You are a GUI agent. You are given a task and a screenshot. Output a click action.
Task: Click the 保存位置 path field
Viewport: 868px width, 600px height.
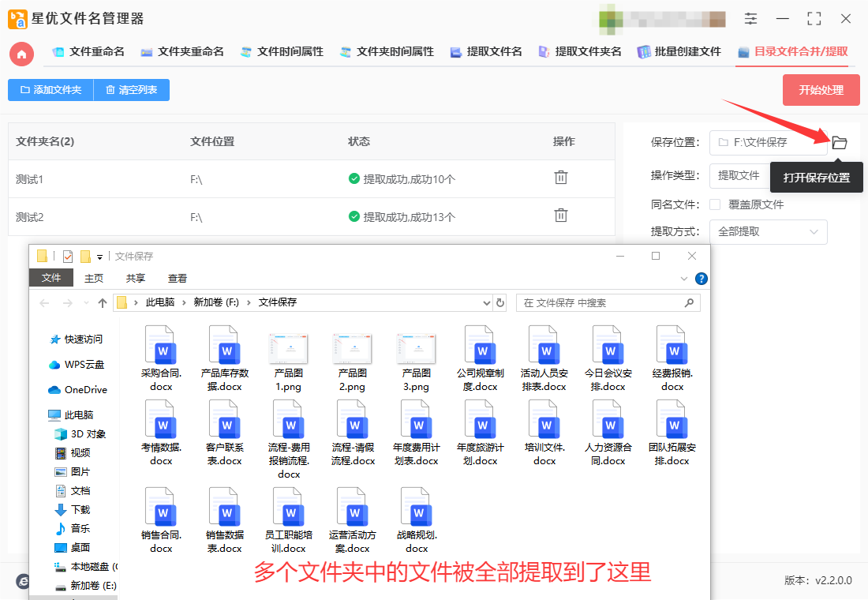769,142
